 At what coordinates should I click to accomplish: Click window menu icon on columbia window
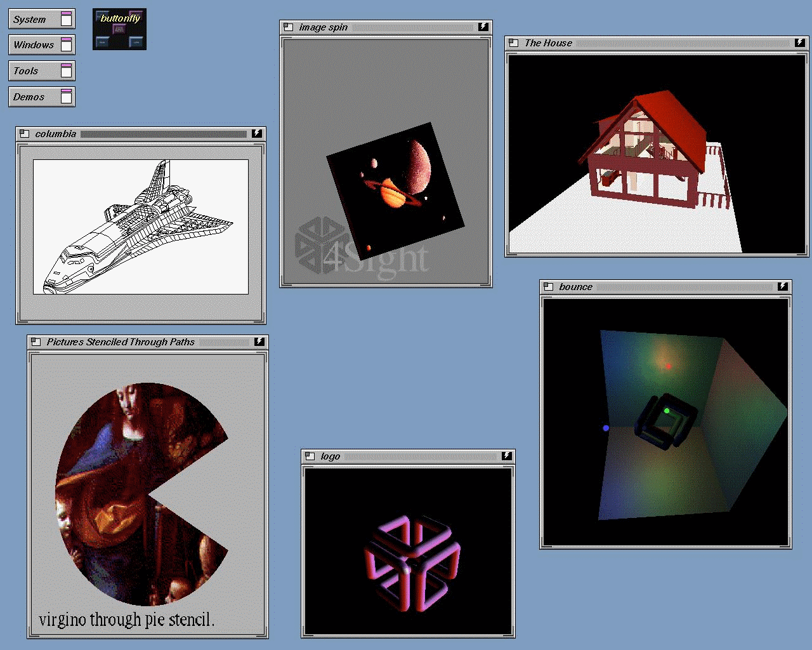24,134
